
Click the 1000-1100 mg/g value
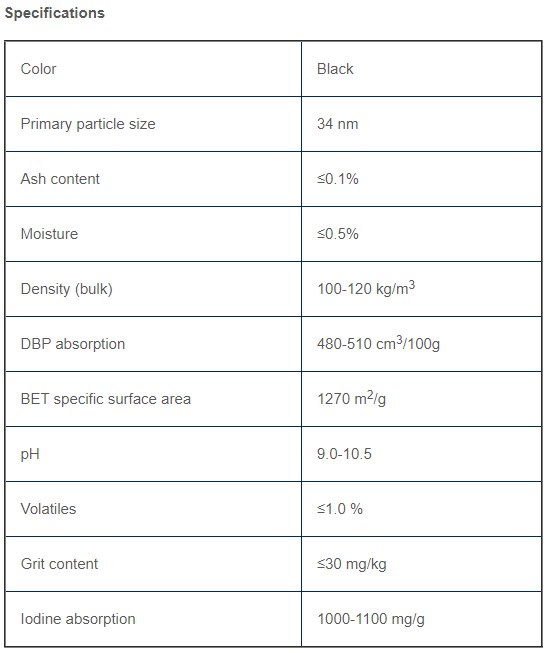click(x=371, y=619)
